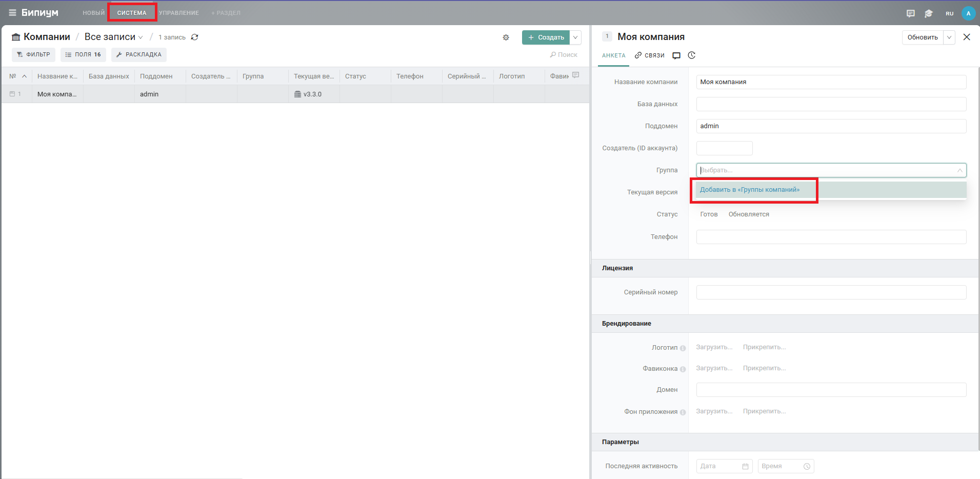Click the user avatar A
The image size is (980, 479).
coord(968,14)
